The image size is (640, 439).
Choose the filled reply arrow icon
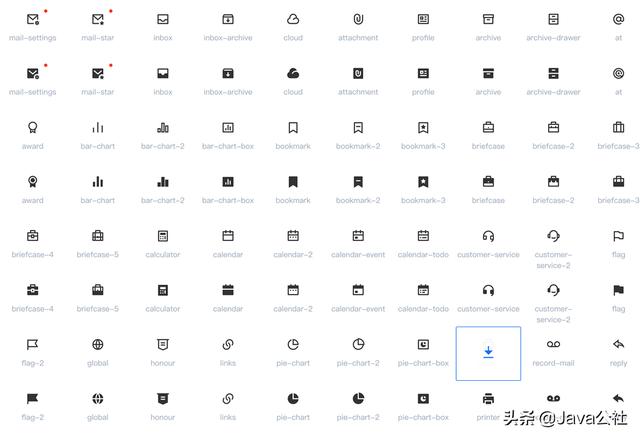pos(618,399)
